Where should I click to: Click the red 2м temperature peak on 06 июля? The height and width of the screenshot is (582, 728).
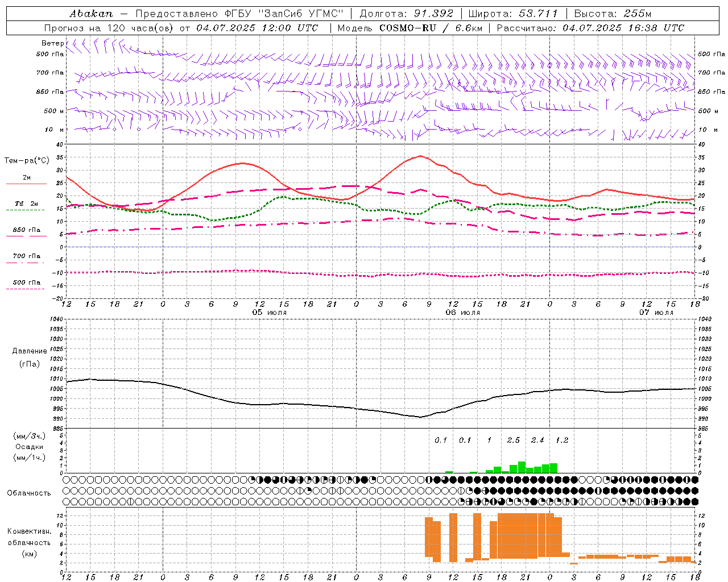click(420, 156)
